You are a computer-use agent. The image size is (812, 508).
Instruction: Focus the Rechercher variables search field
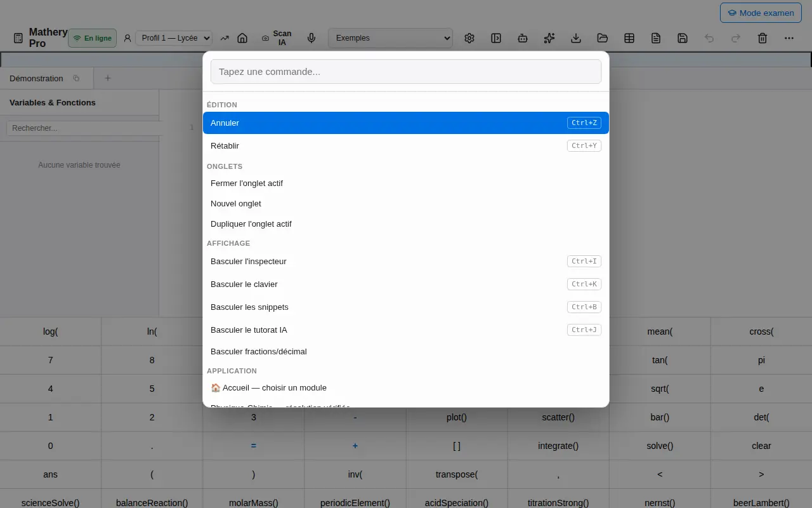84,128
